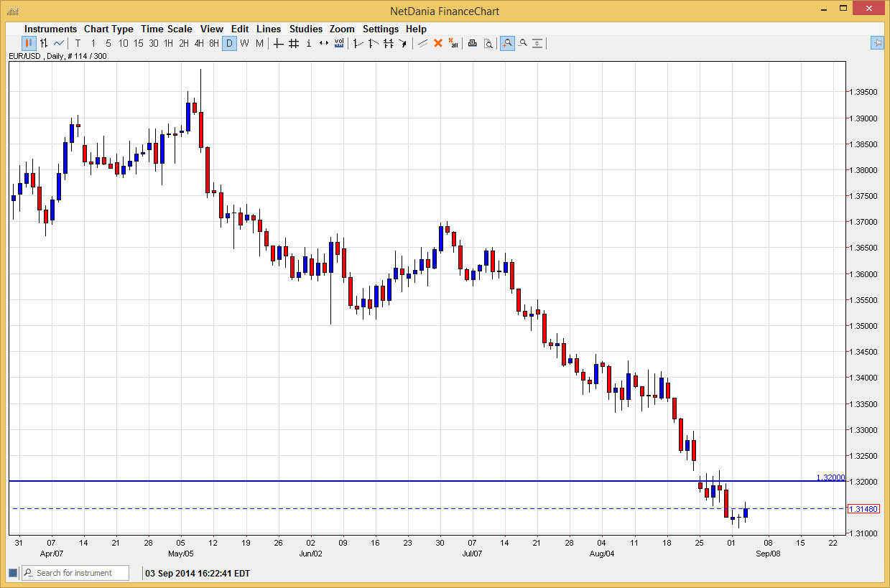Viewport: 890px width, 588px height.
Task: Toggle the pin icon at top right
Action: point(877,43)
